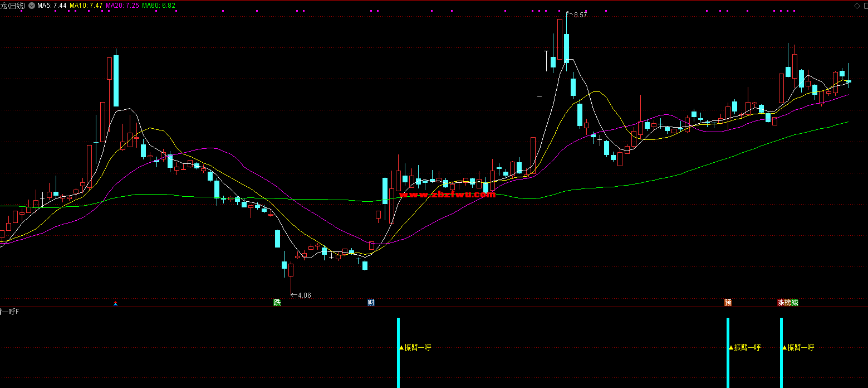Click the blue 财 event marker
The image size is (868, 388).
click(x=371, y=303)
